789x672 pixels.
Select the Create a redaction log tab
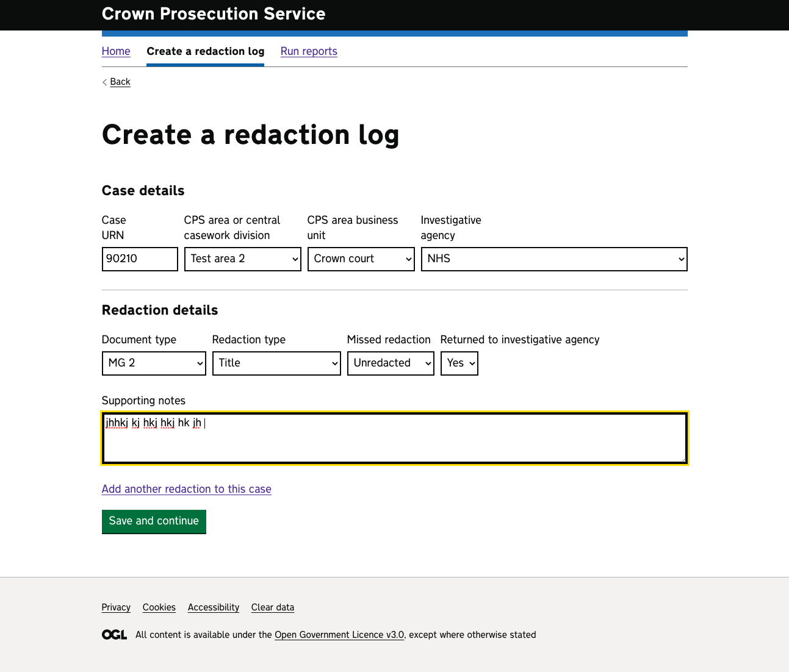point(206,51)
